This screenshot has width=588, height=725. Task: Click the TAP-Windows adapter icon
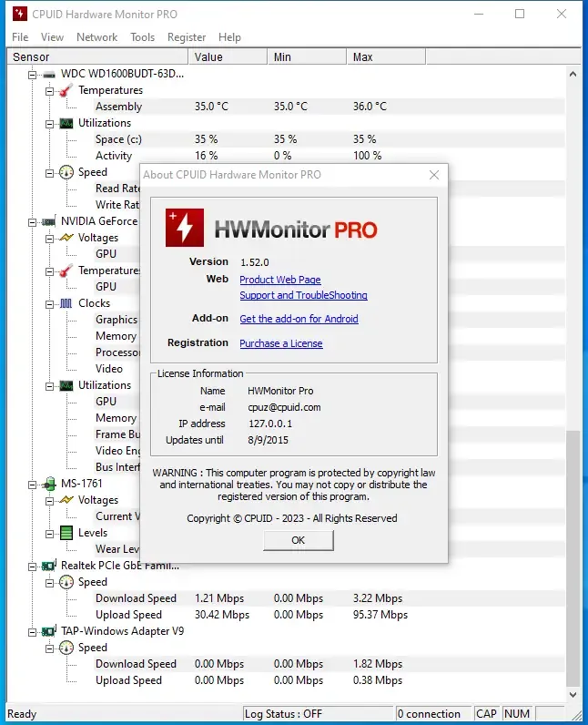(x=49, y=631)
